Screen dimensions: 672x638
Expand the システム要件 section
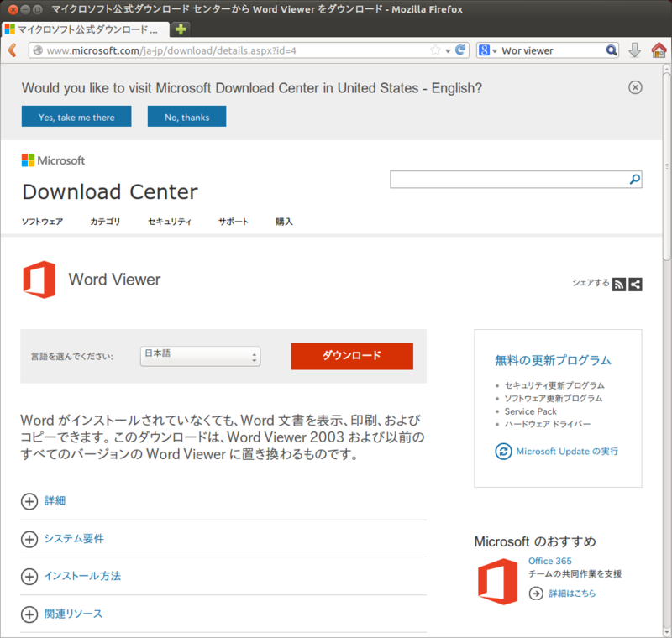click(62, 539)
